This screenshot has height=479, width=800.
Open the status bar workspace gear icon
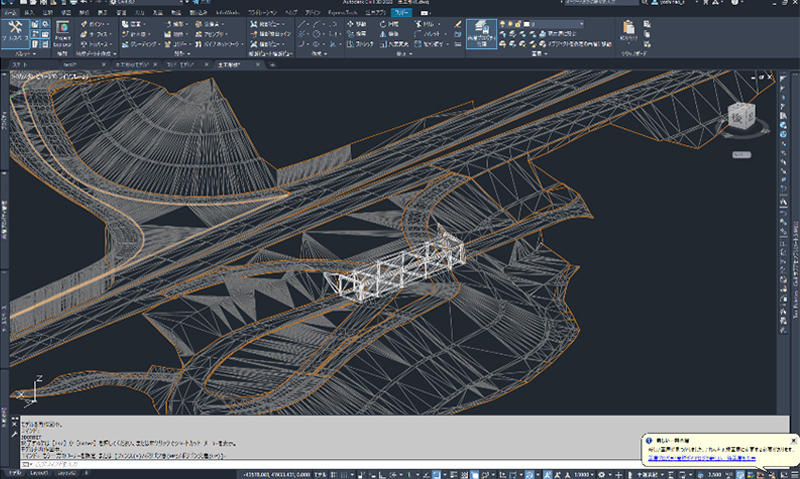point(602,474)
